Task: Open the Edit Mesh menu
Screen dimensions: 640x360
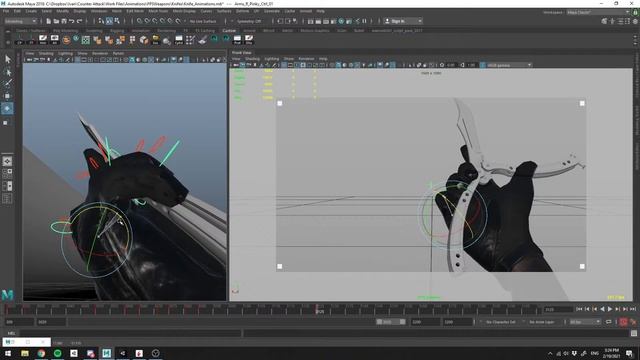Action: pyautogui.click(x=135, y=11)
